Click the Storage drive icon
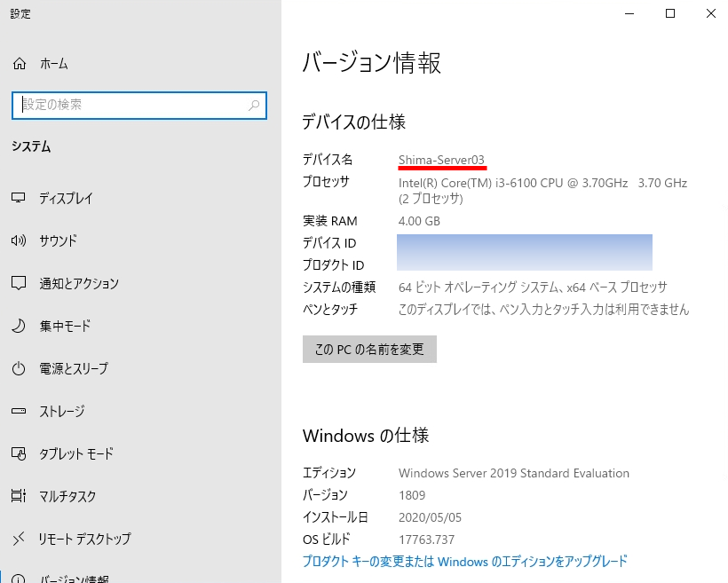This screenshot has height=583, width=728. tap(19, 411)
